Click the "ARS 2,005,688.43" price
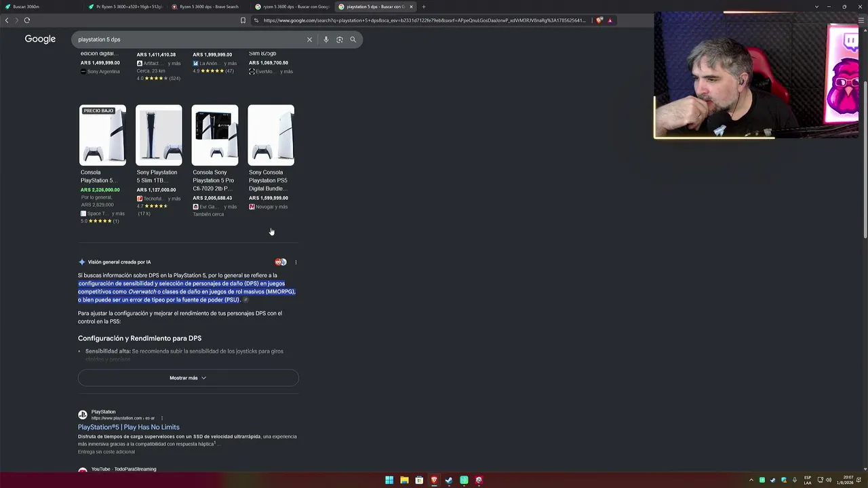This screenshot has height=488, width=868. pyautogui.click(x=212, y=199)
